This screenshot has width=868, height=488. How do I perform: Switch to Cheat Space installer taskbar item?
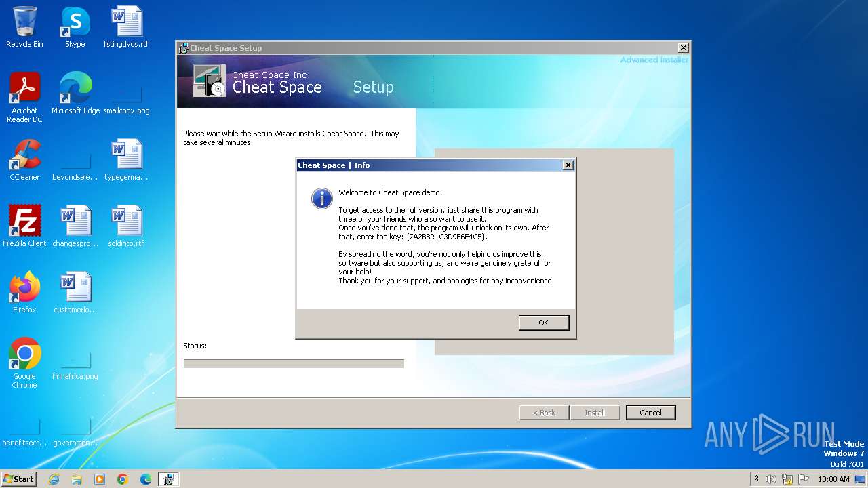pyautogui.click(x=169, y=479)
